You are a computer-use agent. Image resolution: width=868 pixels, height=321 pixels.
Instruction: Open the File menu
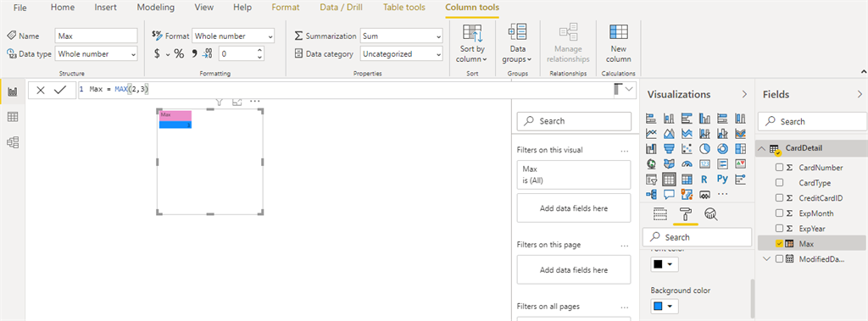coord(20,8)
